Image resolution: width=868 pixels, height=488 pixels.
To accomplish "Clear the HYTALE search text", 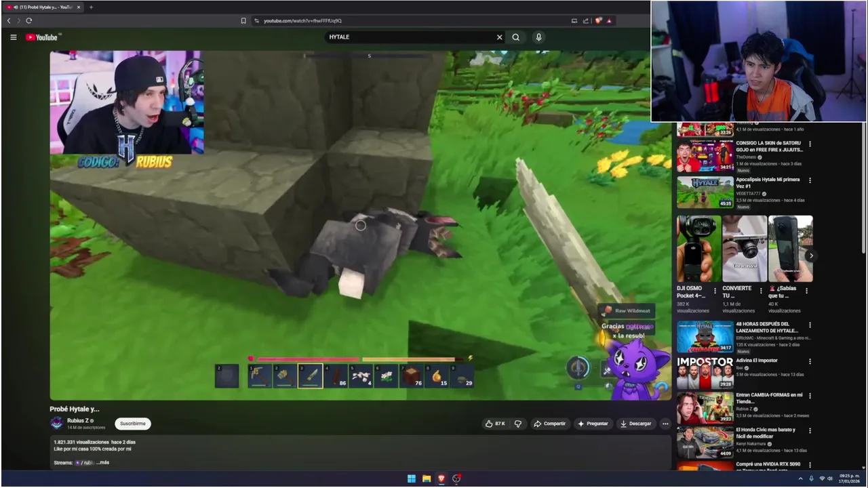I will pos(499,37).
